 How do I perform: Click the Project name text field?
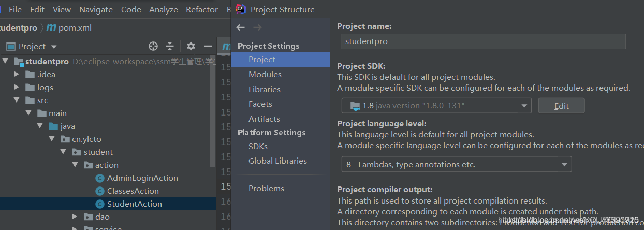(x=484, y=41)
